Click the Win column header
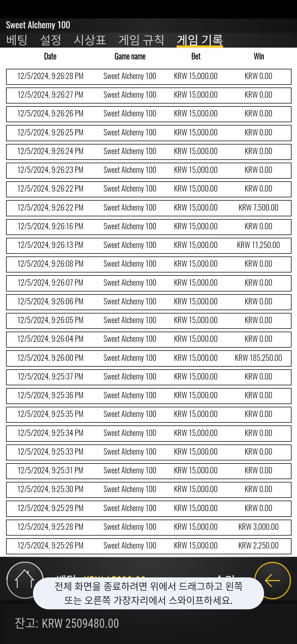This screenshot has height=644, width=297. pos(259,56)
